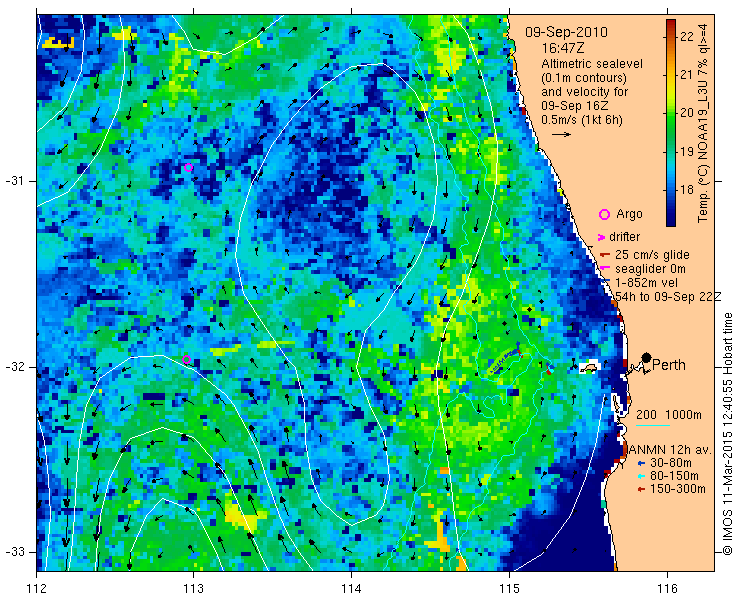
Task: Click the '1-852m vel' legend label
Action: (x=647, y=282)
